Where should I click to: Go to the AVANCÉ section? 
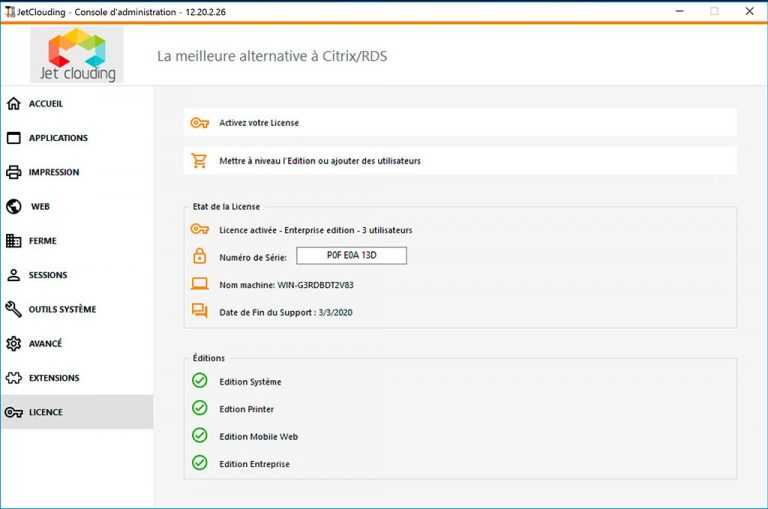[x=77, y=343]
